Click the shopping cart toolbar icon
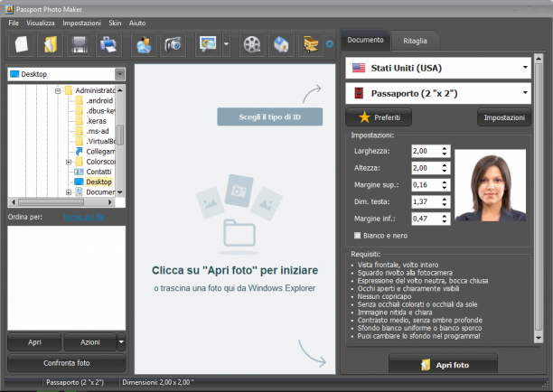553x392 pixels. (311, 44)
